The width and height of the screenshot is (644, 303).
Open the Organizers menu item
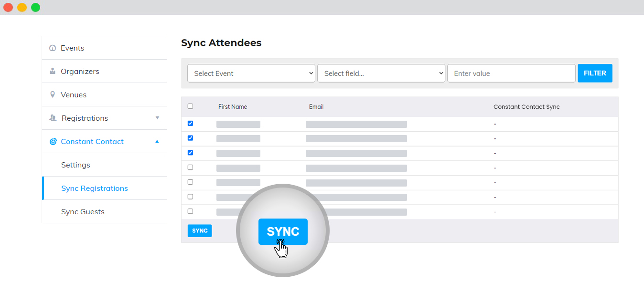coord(104,71)
